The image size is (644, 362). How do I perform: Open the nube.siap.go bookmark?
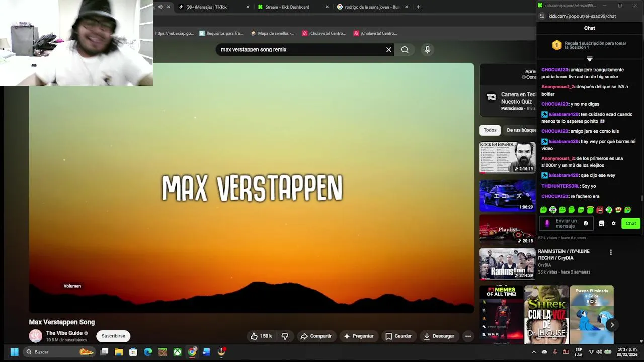(x=174, y=33)
